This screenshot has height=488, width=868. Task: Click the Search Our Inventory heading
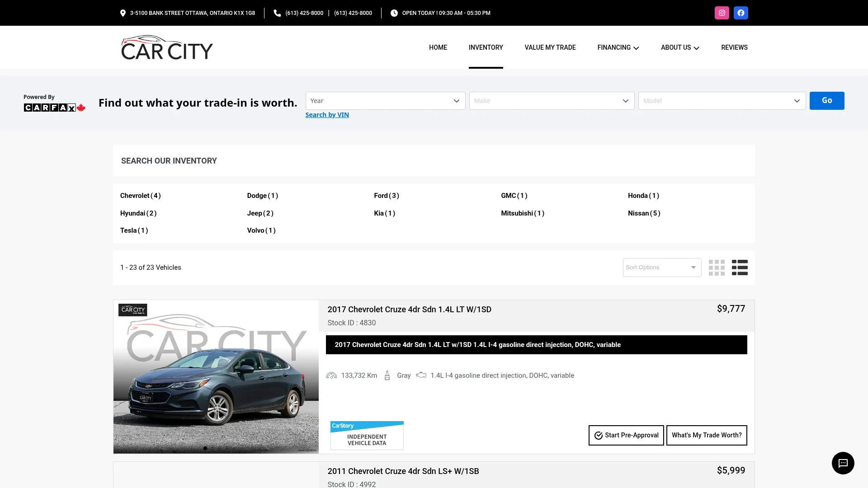pyautogui.click(x=169, y=161)
